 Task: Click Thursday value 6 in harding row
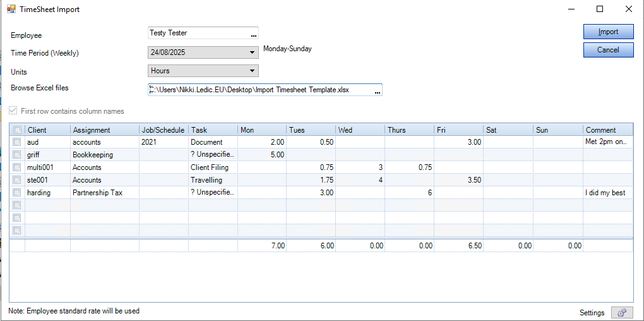[410, 192]
